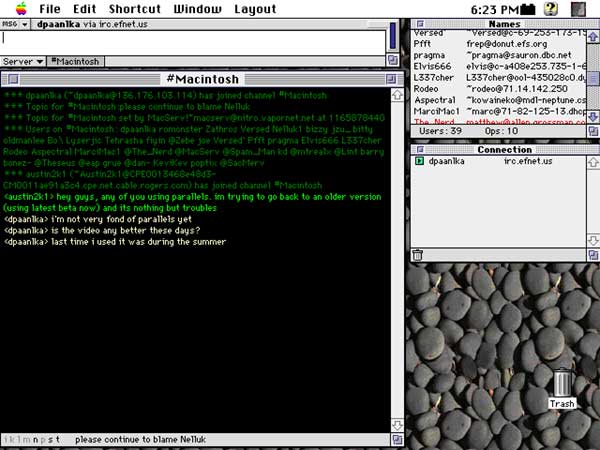Click the line "is the video any better these days?"
Screen dimensions: 600x450
coord(102,230)
